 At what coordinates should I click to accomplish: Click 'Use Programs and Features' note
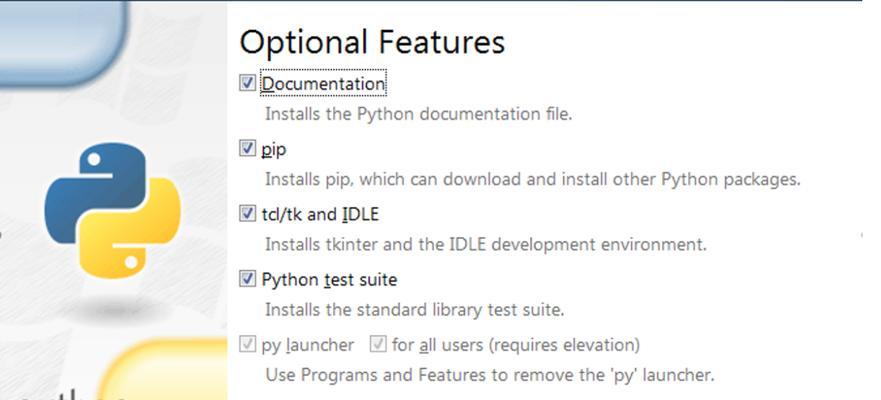point(489,375)
